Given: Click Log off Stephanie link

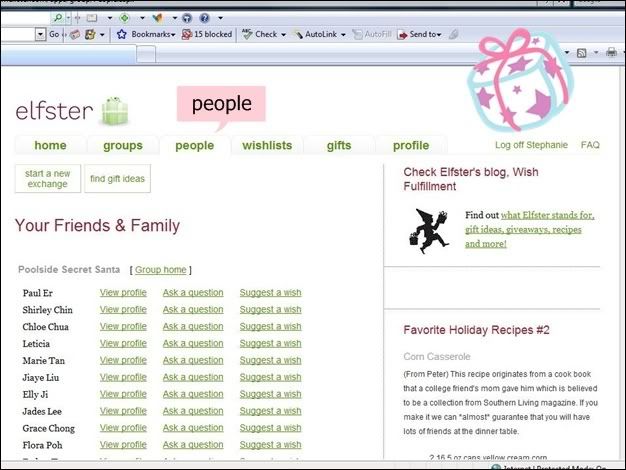Looking at the screenshot, I should (x=531, y=145).
